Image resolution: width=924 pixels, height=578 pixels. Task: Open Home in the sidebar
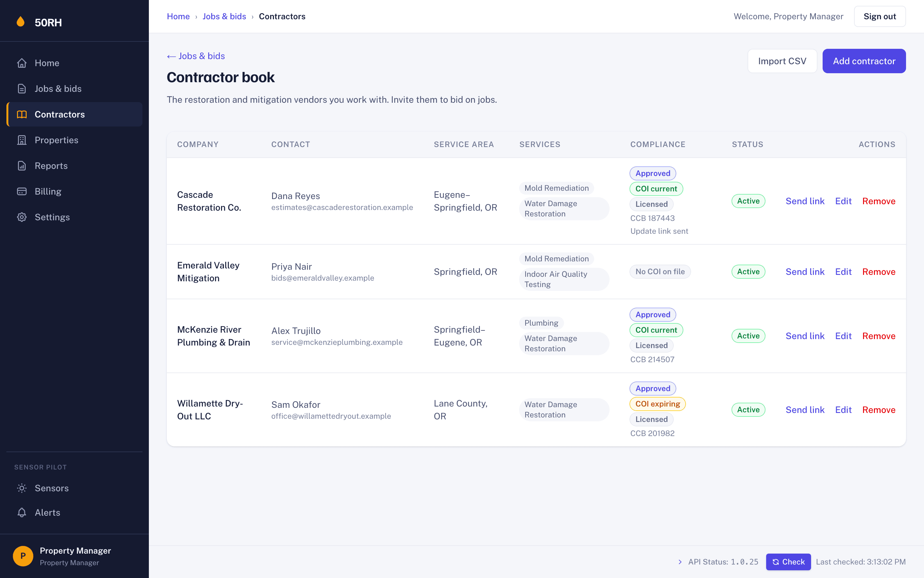pyautogui.click(x=74, y=63)
